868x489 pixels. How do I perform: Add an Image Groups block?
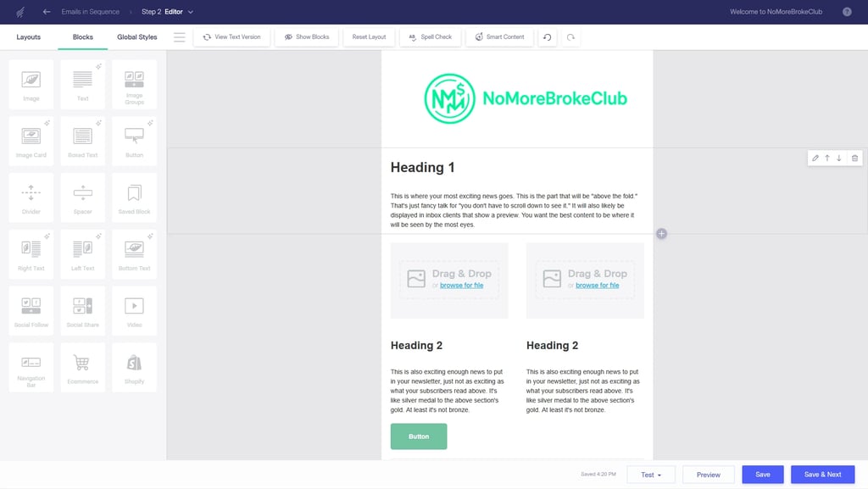(x=134, y=84)
